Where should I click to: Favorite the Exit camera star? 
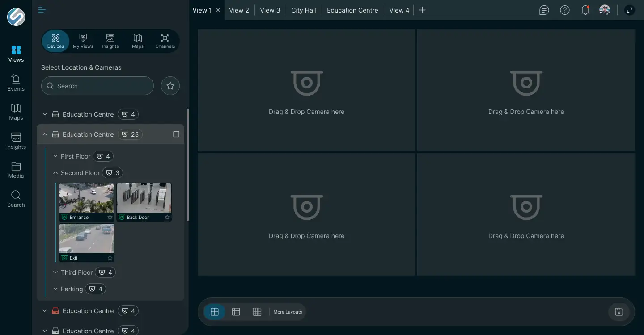pos(110,258)
